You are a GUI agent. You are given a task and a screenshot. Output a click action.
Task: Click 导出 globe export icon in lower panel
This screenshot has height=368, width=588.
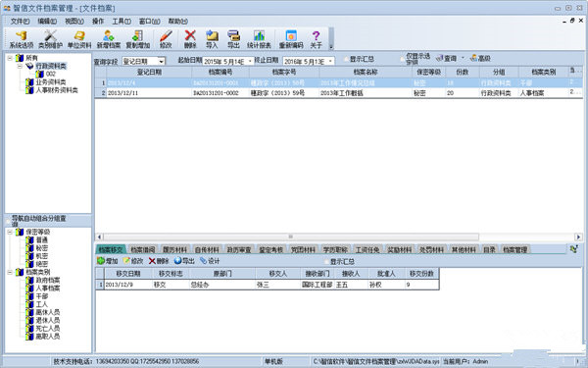(184, 261)
